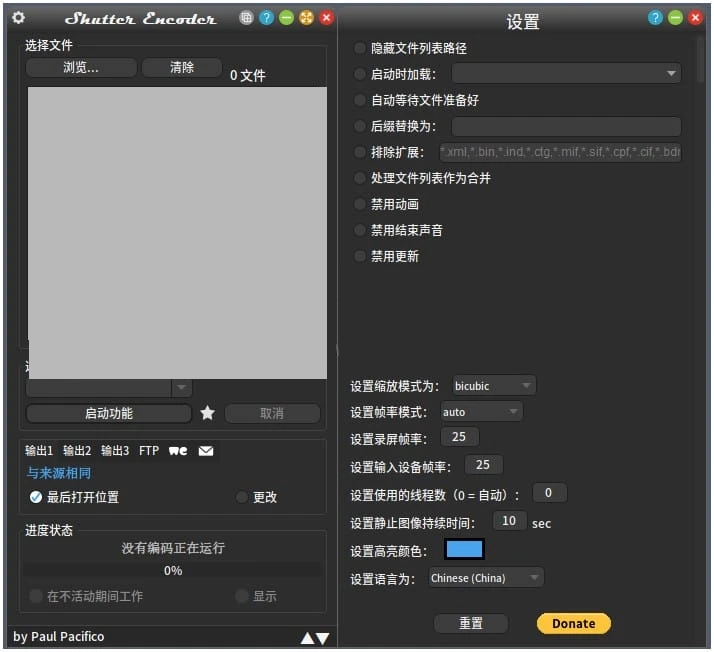Image resolution: width=714 pixels, height=652 pixels.
Task: Pick the blue highlight color swatch
Action: [x=464, y=550]
